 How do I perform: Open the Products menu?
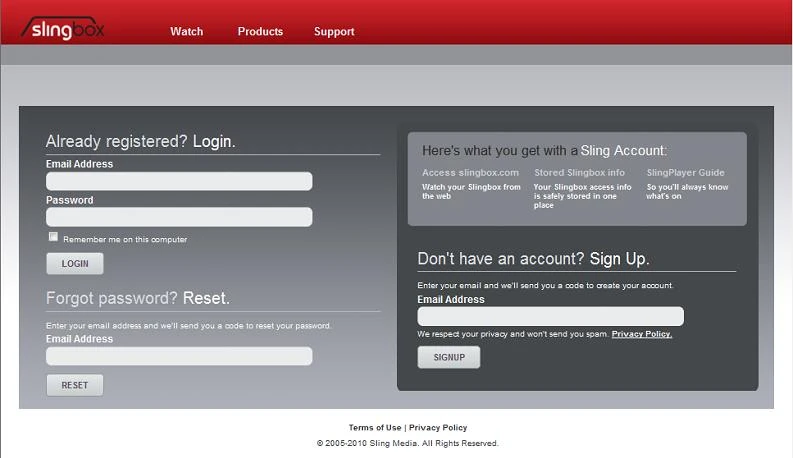(x=260, y=31)
